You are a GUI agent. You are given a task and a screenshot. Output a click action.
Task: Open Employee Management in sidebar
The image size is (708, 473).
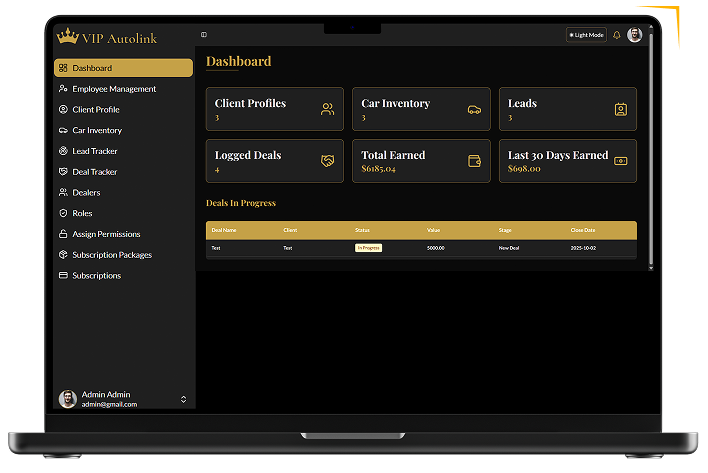click(x=113, y=89)
